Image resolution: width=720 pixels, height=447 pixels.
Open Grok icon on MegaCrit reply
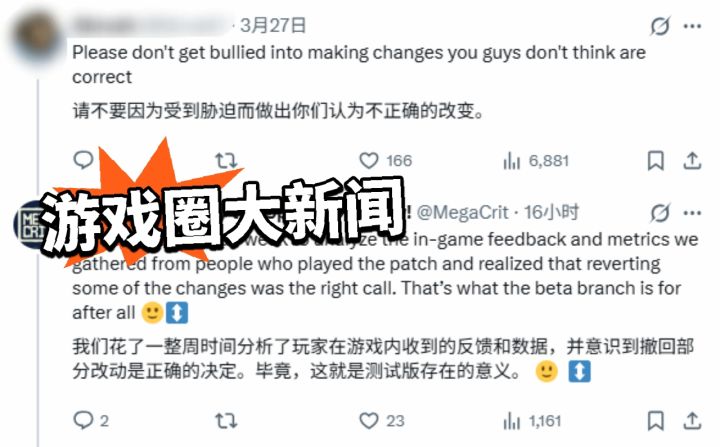point(660,213)
